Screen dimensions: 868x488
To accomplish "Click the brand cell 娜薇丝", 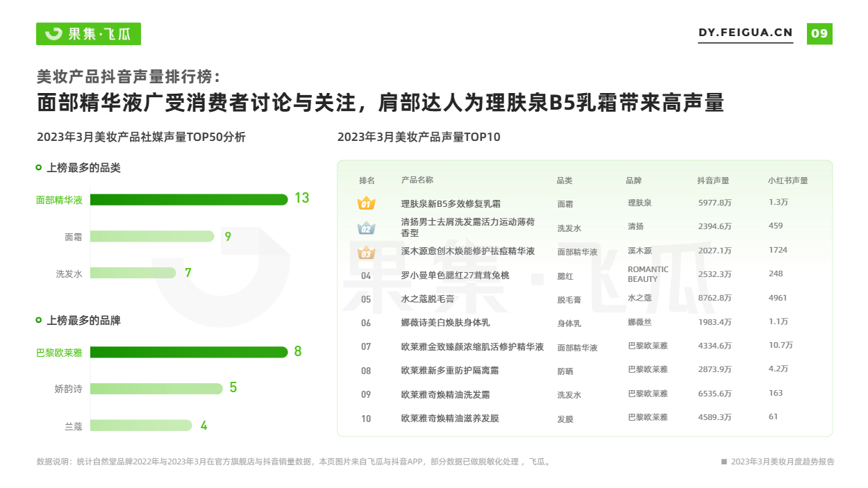I will point(640,322).
